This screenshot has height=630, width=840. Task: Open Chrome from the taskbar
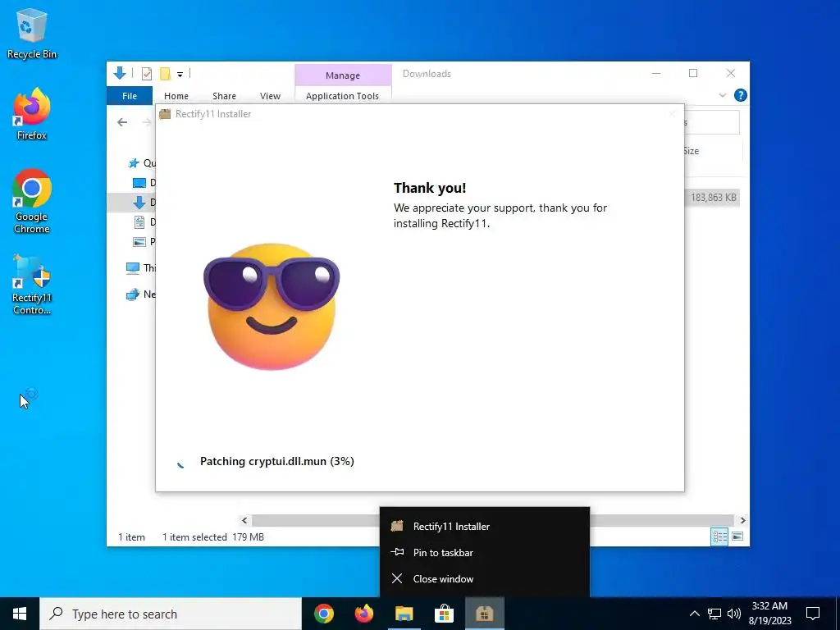323,614
